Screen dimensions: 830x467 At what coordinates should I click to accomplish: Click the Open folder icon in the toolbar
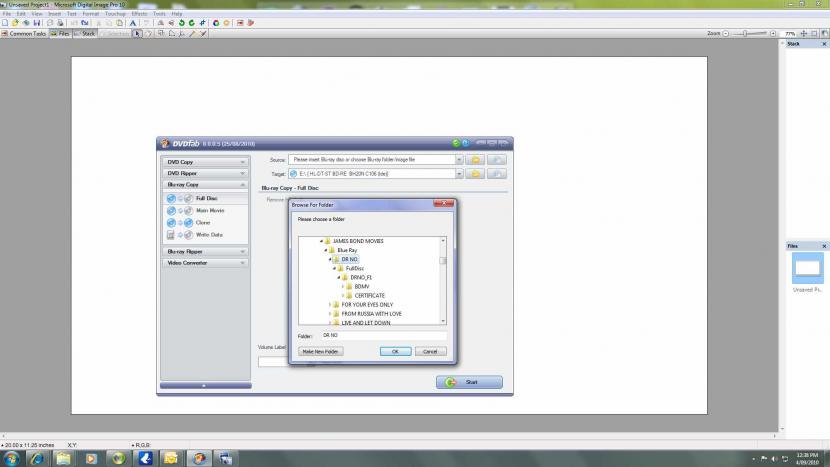click(15, 23)
